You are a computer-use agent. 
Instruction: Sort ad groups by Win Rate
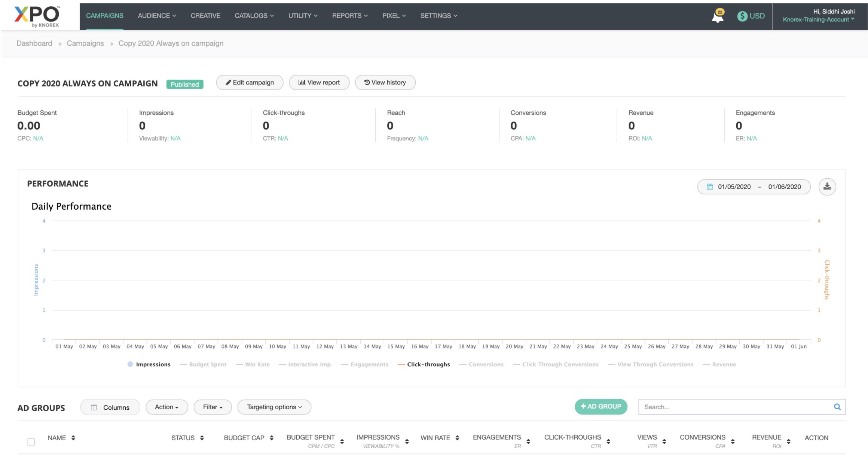[457, 438]
